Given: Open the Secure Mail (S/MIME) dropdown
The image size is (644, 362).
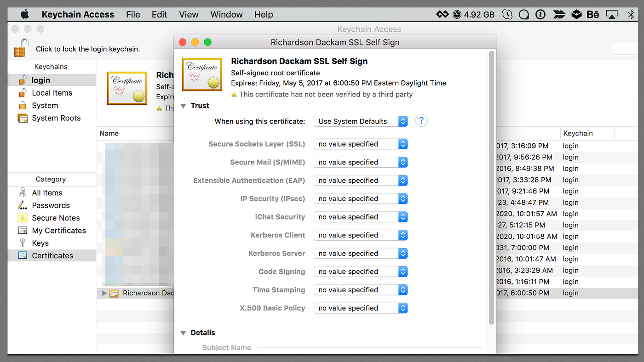Looking at the screenshot, I should click(361, 162).
